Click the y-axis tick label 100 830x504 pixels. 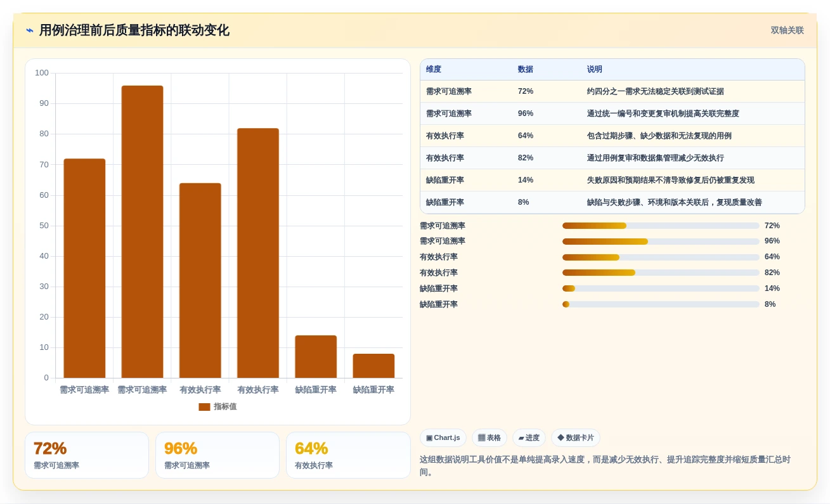[42, 73]
